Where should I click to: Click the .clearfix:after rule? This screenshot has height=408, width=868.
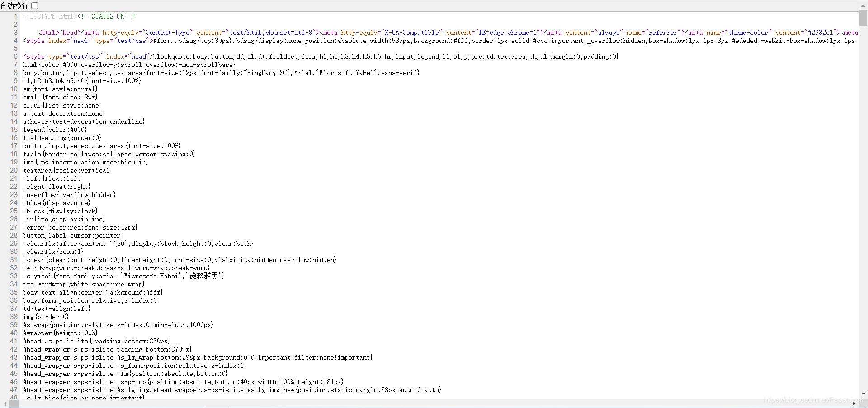coord(138,244)
